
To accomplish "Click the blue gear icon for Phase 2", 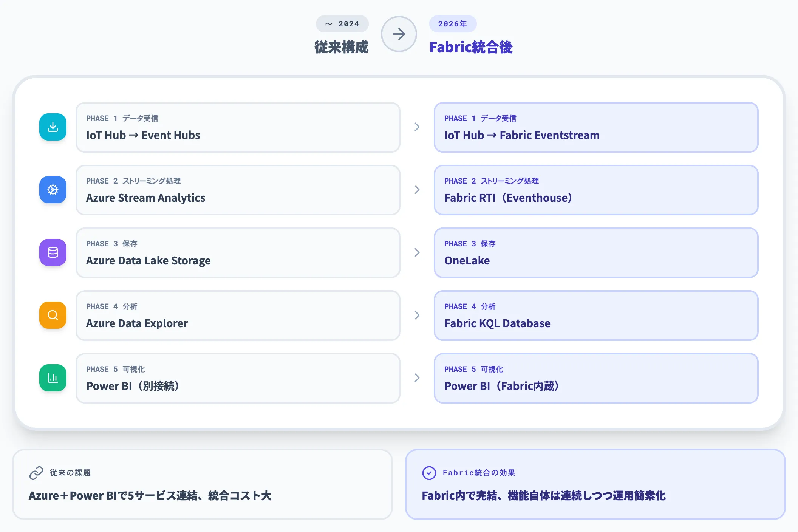I will click(53, 190).
